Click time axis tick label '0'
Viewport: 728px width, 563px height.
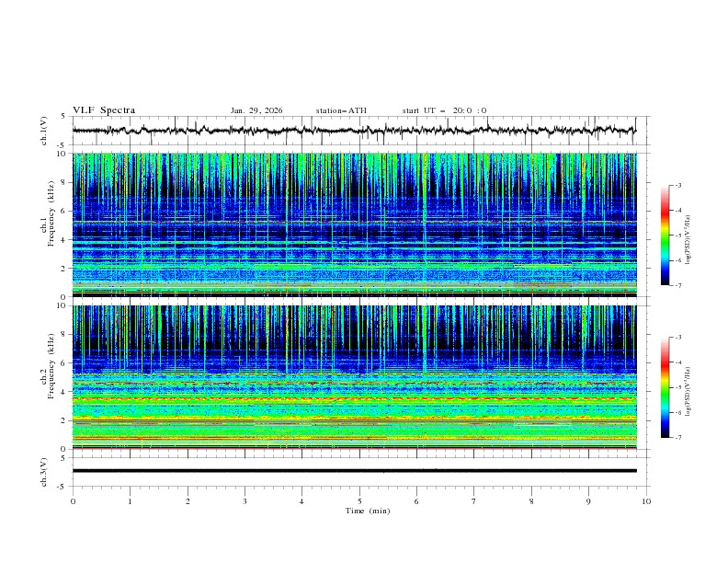(73, 501)
